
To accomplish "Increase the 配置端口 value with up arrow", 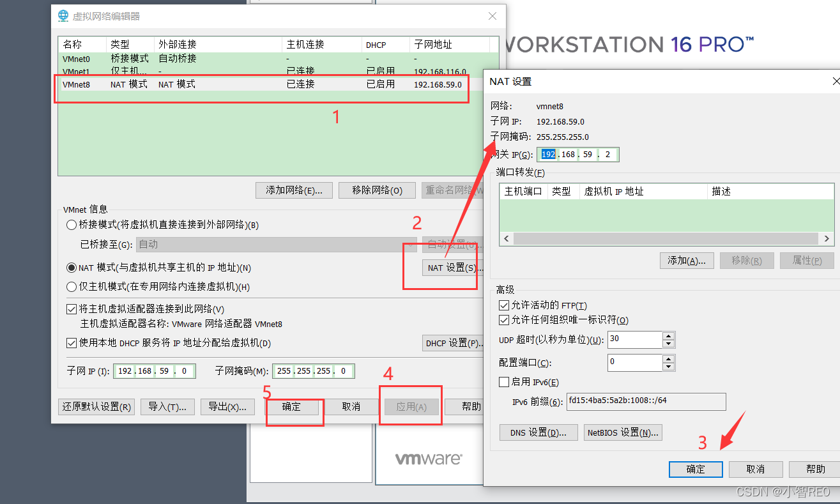I will [x=669, y=358].
